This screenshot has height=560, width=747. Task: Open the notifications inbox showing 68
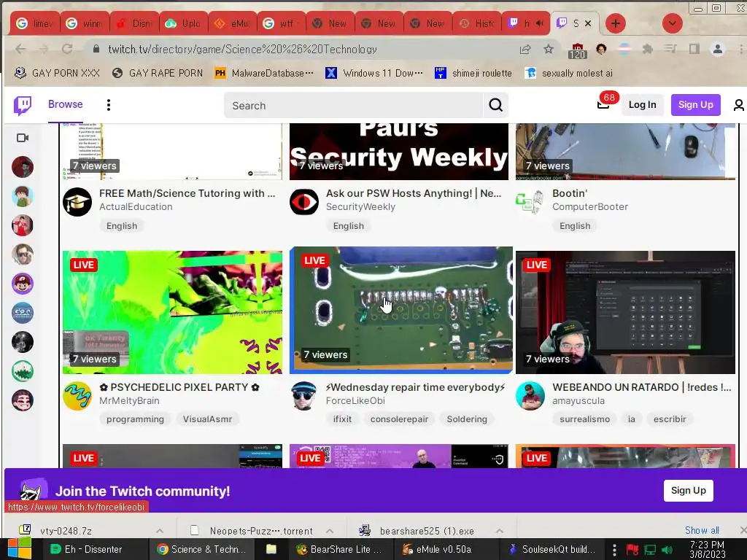[x=603, y=104]
